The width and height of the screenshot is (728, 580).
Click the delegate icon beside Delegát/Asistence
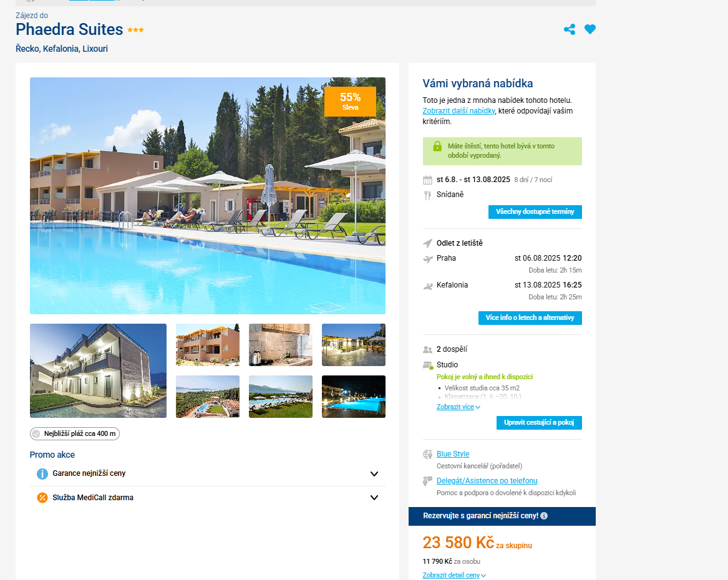coord(427,481)
